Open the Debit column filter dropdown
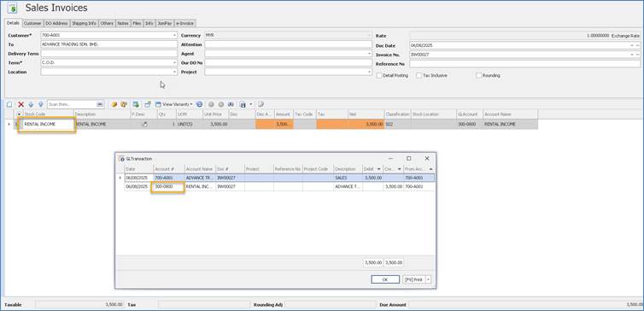 [378, 169]
